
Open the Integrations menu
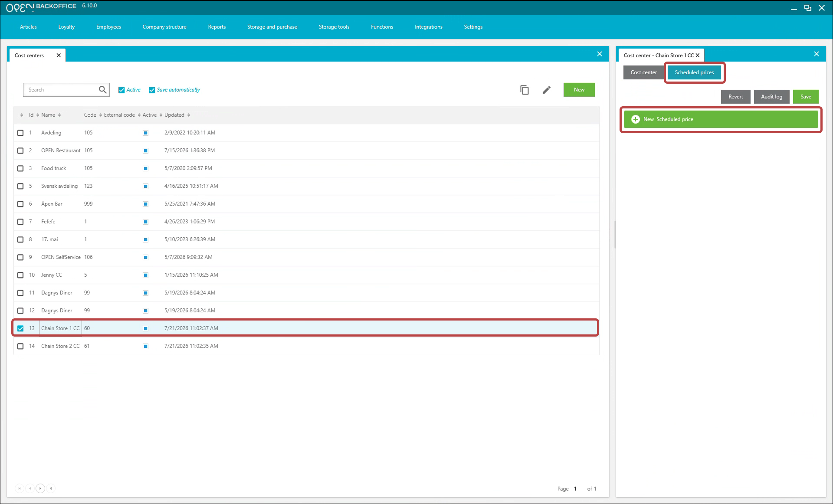pos(428,27)
